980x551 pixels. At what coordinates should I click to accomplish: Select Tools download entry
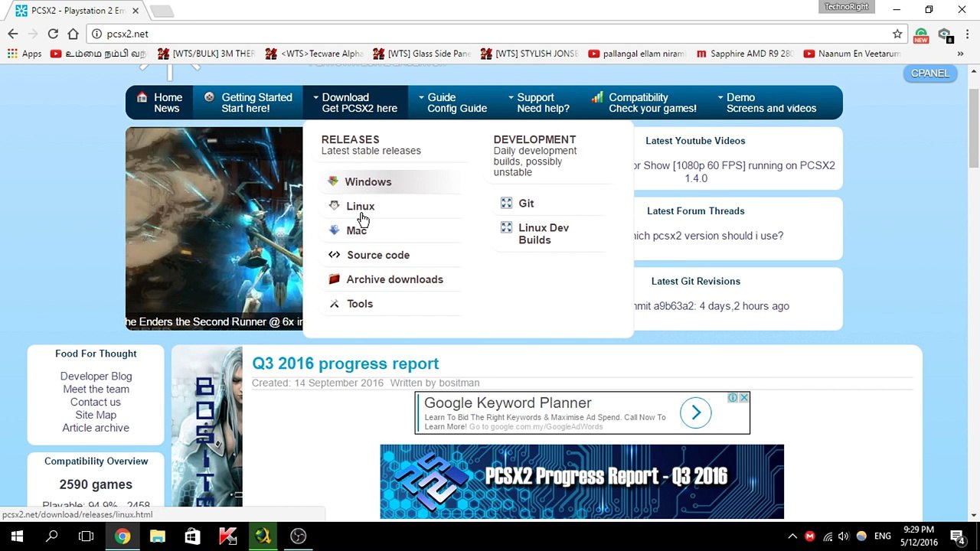pos(359,304)
